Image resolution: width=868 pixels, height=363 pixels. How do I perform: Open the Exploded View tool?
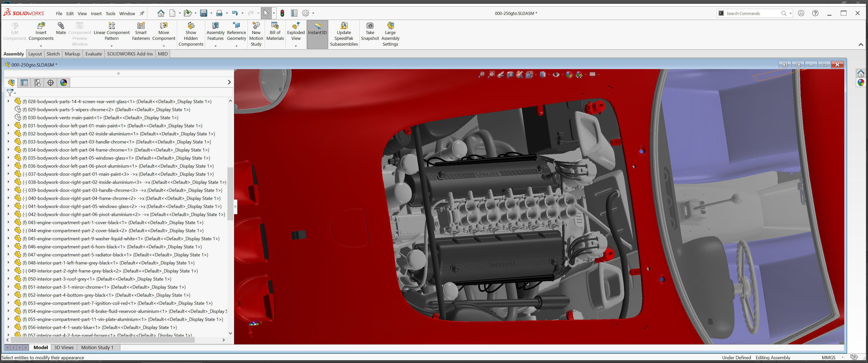pyautogui.click(x=295, y=26)
